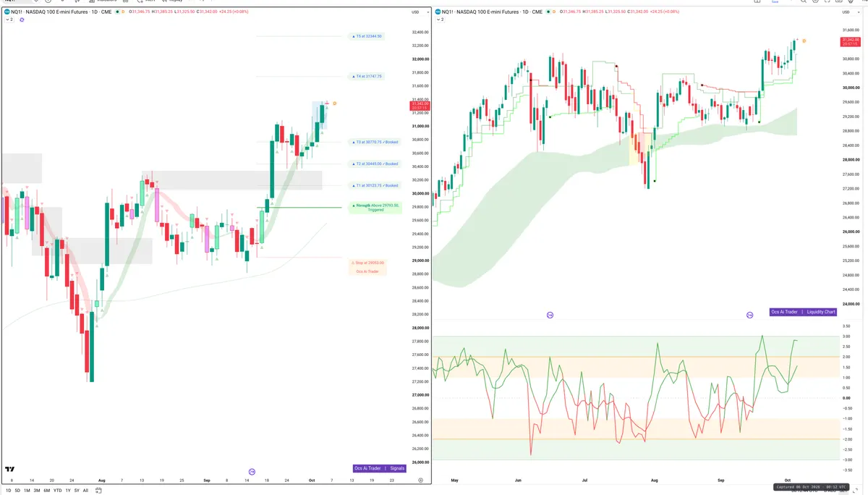The image size is (868, 495).
Task: Click the purple indicator icon in left legend
Action: coord(22,20)
